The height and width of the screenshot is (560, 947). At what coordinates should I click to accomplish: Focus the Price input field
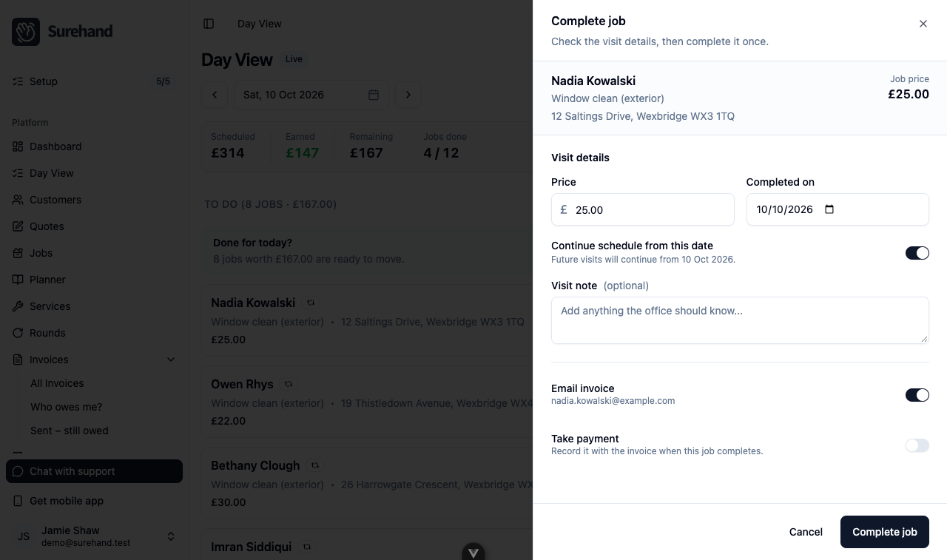643,209
